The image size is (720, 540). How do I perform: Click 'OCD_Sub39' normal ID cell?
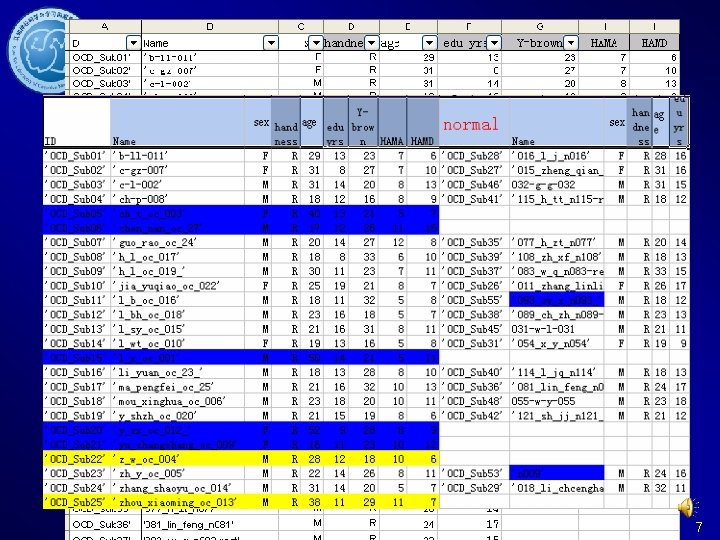click(x=474, y=257)
